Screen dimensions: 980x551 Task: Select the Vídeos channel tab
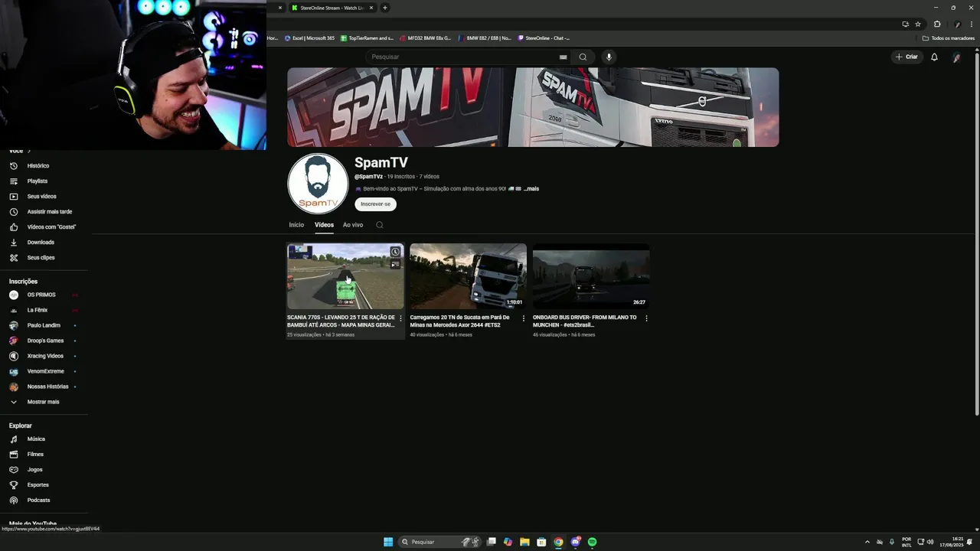[324, 225]
